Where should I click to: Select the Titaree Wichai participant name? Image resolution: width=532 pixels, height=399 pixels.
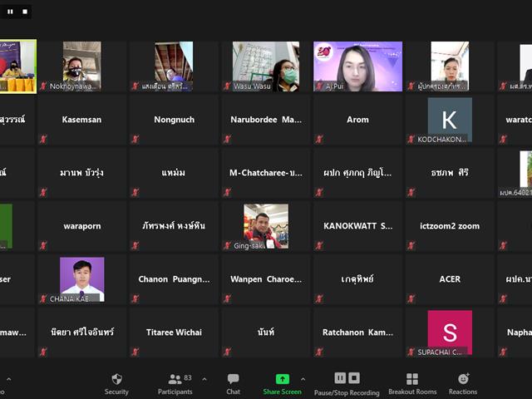click(174, 332)
